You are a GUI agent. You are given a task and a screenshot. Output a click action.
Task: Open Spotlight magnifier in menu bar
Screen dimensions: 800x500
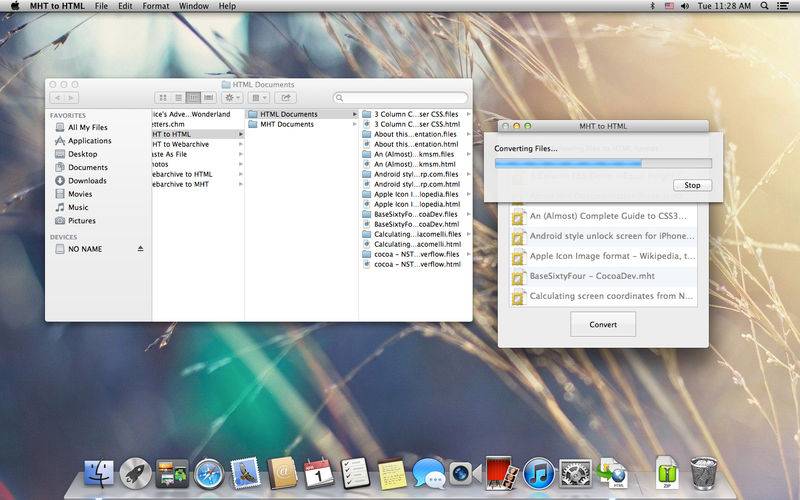pos(764,6)
